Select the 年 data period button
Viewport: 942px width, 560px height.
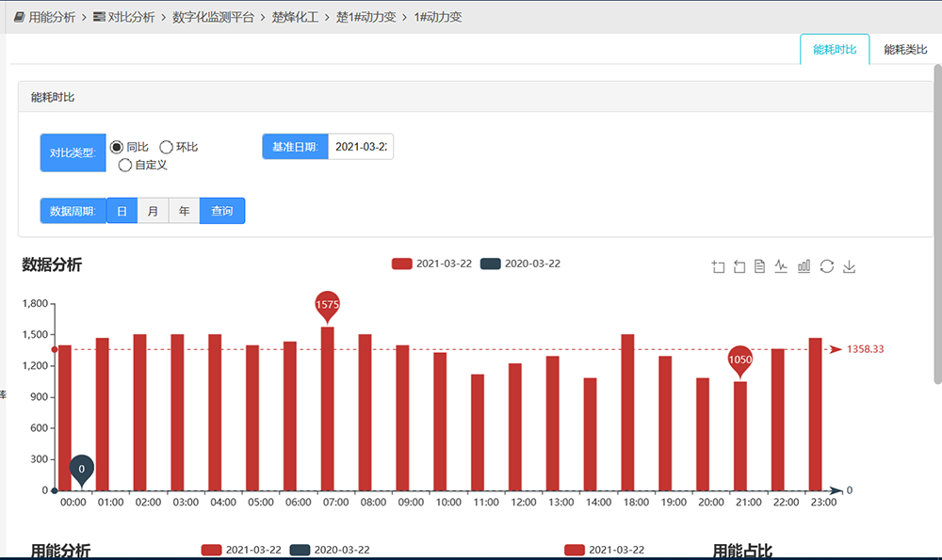click(x=184, y=211)
